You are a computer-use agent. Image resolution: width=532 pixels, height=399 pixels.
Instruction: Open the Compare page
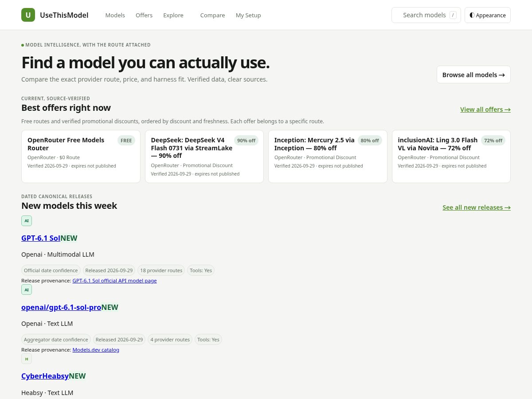[x=212, y=15]
